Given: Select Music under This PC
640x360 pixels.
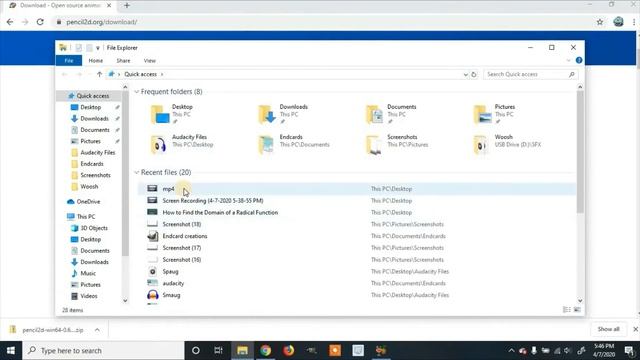Looking at the screenshot, I should click(x=88, y=273).
